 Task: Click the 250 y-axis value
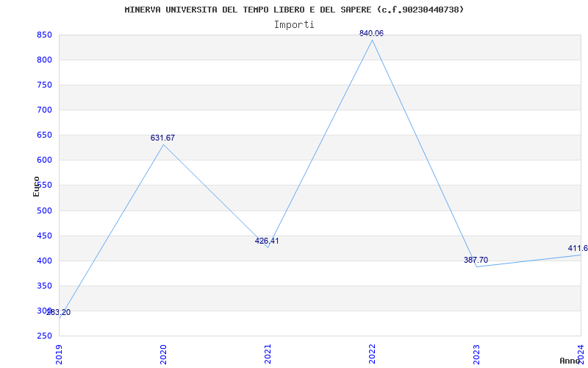click(x=44, y=336)
